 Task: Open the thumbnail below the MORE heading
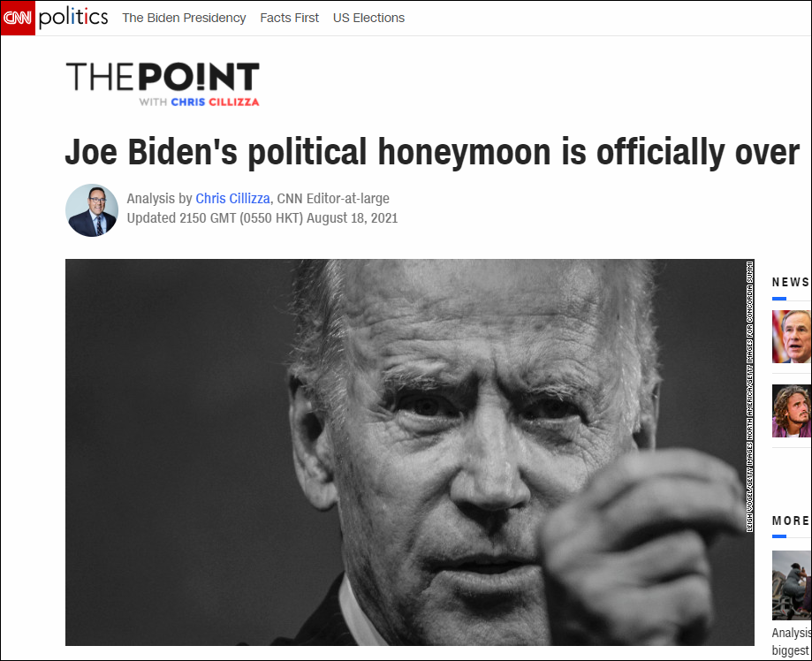(x=792, y=585)
